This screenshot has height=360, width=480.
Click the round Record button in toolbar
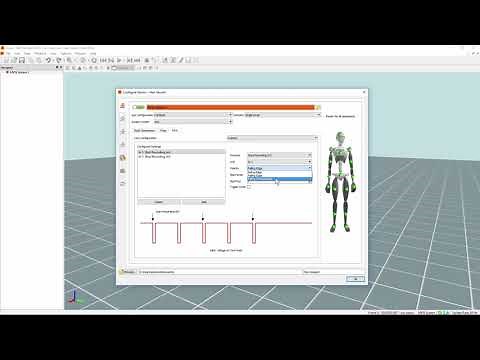coord(94,60)
